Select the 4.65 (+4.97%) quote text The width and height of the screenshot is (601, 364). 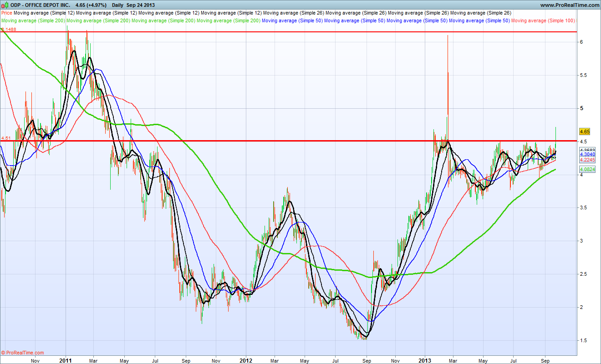click(91, 5)
